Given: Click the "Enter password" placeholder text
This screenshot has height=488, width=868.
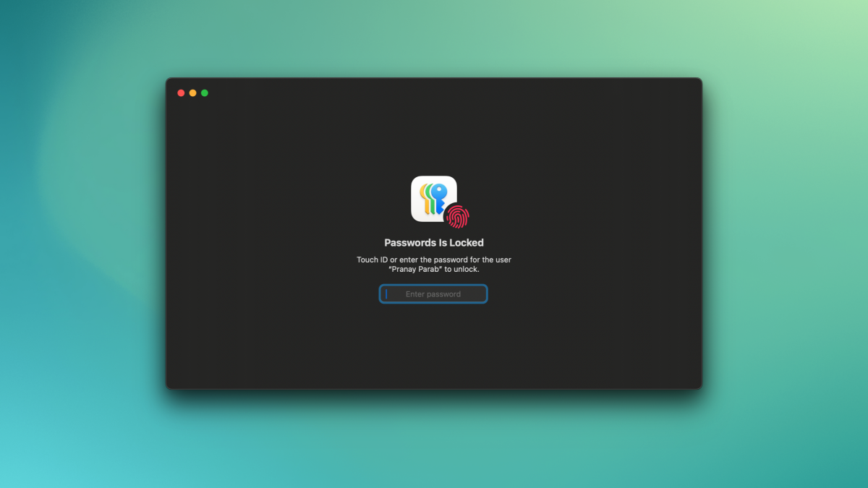Looking at the screenshot, I should point(433,294).
